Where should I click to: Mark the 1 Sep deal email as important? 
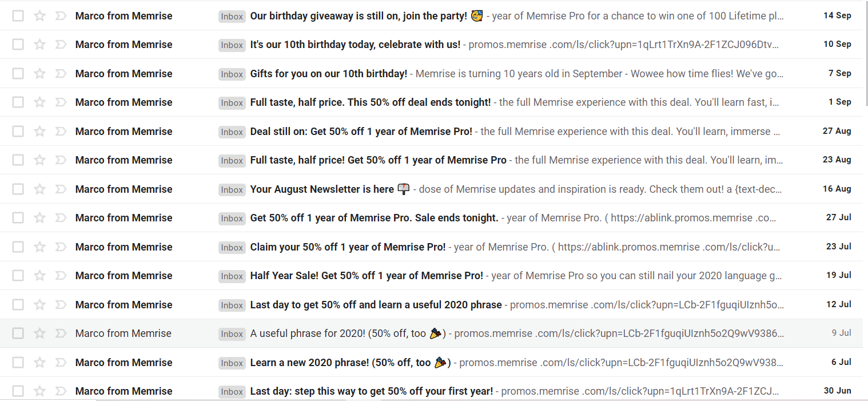(61, 102)
